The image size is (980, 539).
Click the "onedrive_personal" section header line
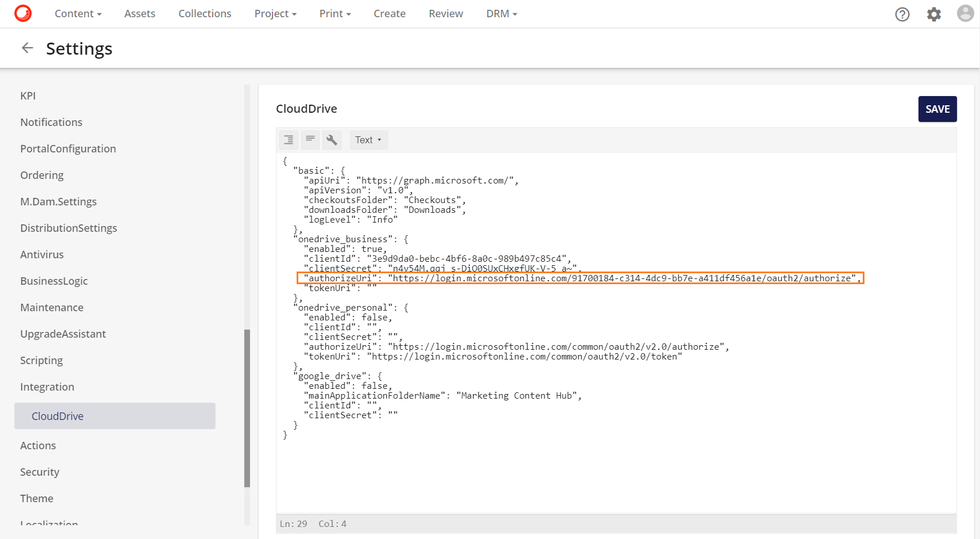(x=351, y=308)
